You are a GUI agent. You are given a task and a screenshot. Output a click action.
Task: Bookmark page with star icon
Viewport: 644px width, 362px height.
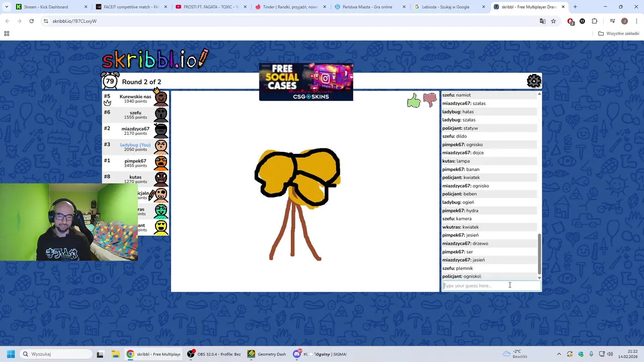[x=553, y=21]
